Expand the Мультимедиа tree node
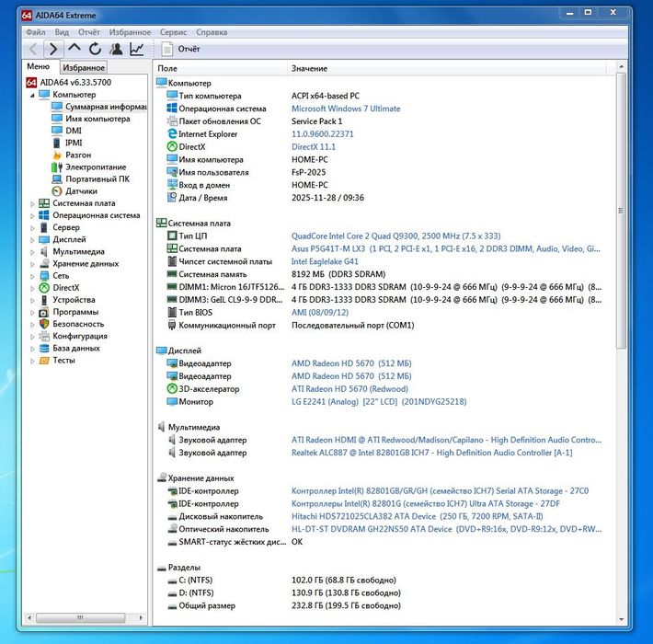The height and width of the screenshot is (644, 653). pyautogui.click(x=32, y=252)
